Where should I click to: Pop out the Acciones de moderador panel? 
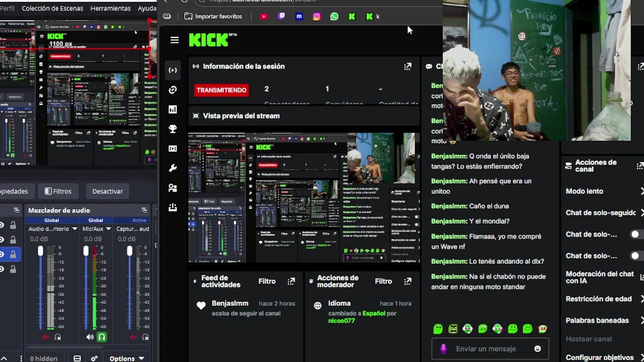[408, 282]
